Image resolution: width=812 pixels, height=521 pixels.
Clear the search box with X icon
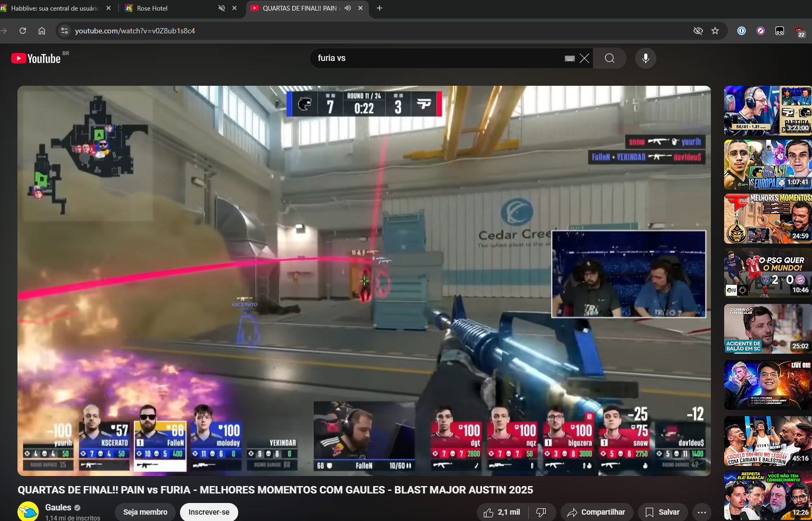pos(584,58)
